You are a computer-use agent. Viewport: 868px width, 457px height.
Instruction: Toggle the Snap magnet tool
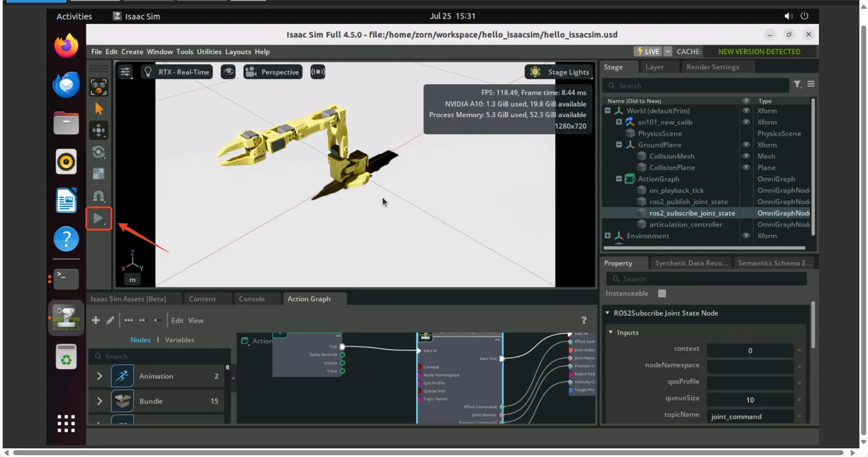(99, 196)
